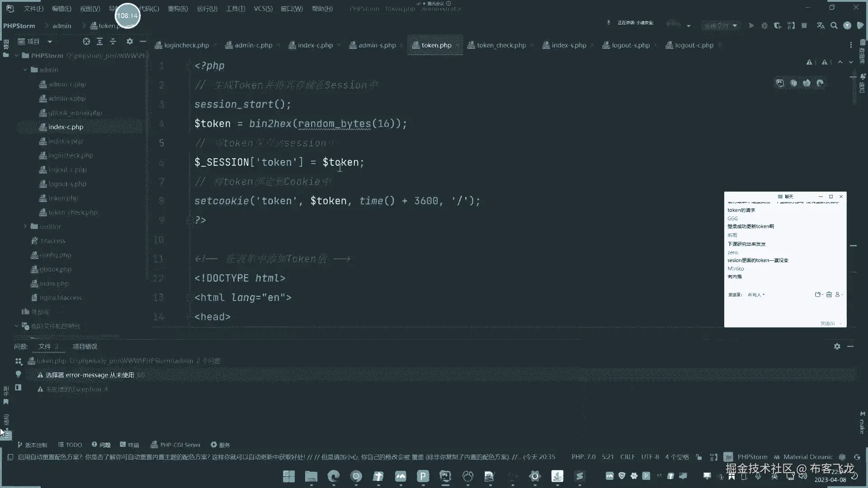The height and width of the screenshot is (488, 868).
Task: Select opened file locate target icon
Action: [86, 42]
